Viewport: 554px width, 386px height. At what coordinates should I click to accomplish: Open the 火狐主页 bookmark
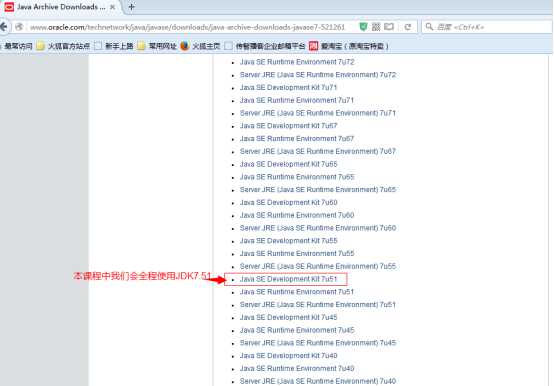click(200, 46)
